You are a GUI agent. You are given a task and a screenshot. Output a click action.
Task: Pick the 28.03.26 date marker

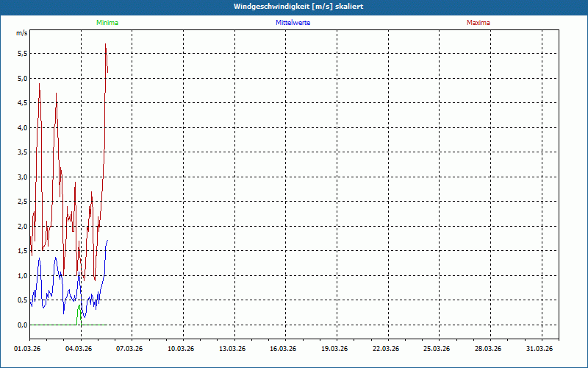[x=487, y=349]
